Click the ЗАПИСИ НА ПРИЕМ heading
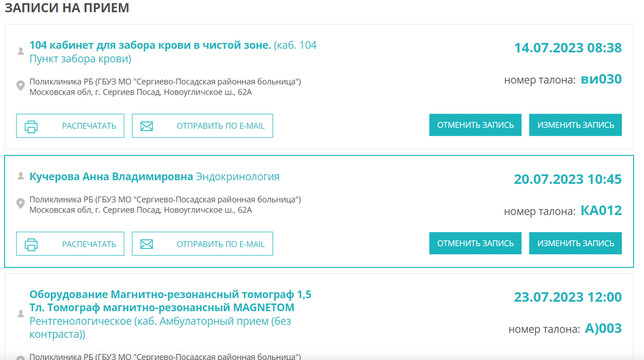This screenshot has height=360, width=644. coord(67,8)
